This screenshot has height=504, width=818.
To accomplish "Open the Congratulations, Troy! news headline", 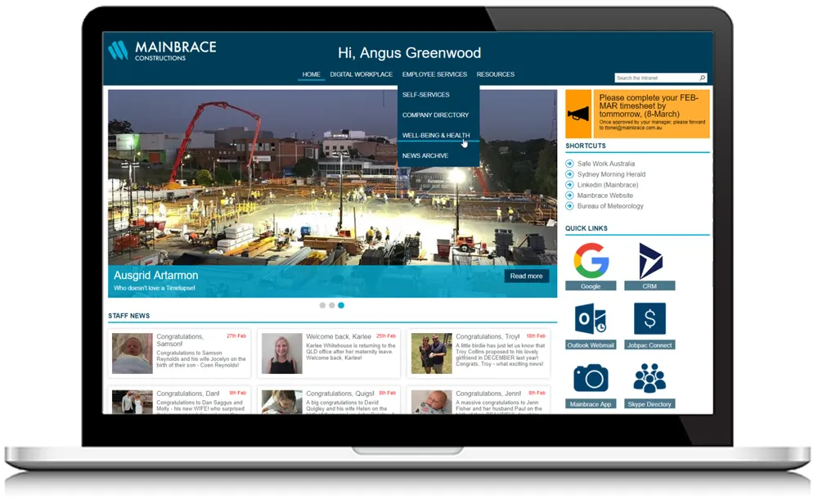I will point(488,336).
